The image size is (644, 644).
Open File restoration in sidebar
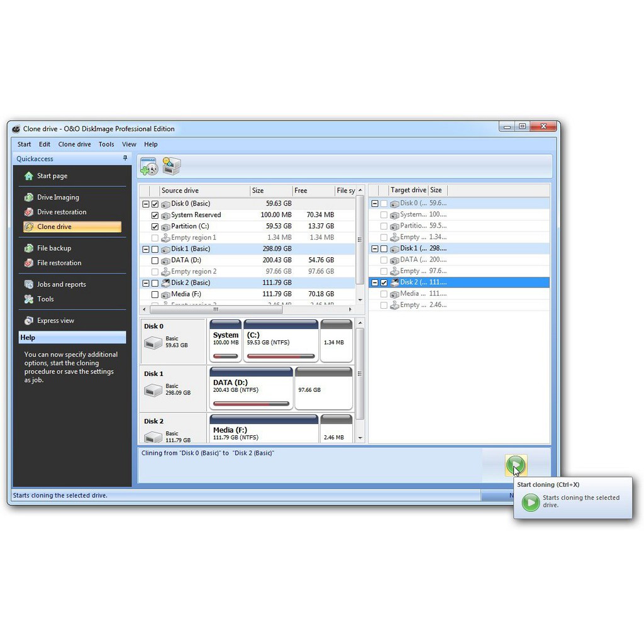(58, 263)
